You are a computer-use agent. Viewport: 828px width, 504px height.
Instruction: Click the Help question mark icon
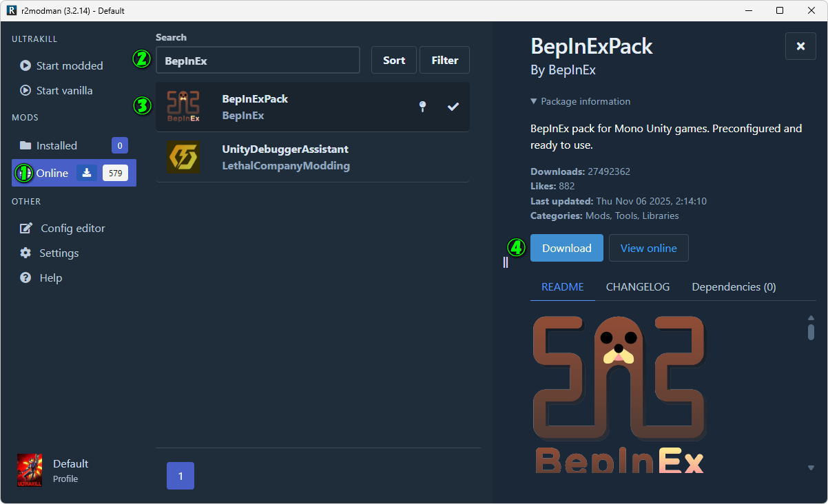click(25, 277)
